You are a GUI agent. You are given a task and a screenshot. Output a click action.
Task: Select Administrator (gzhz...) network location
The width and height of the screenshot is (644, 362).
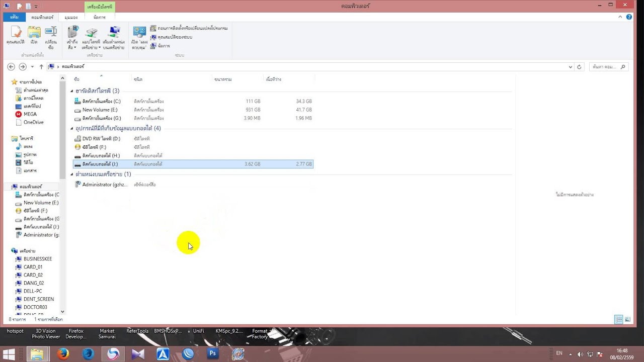click(x=193, y=185)
